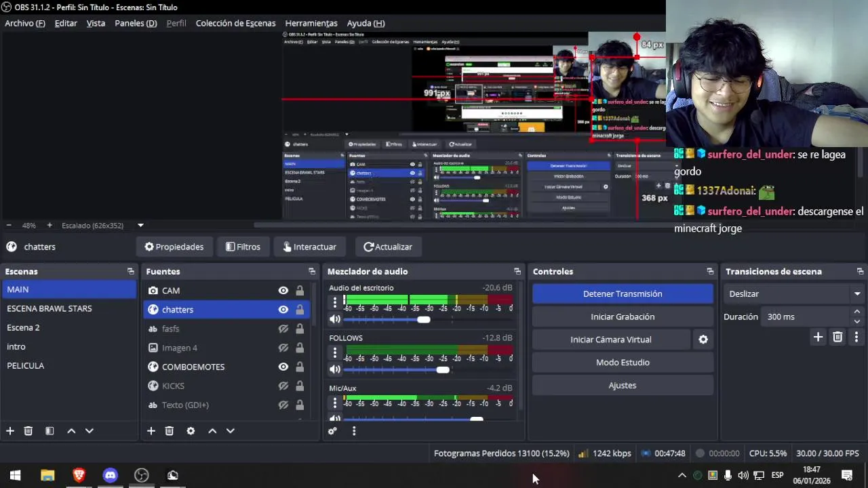Pop out the Controles dock panel
This screenshot has width=868, height=488.
710,271
